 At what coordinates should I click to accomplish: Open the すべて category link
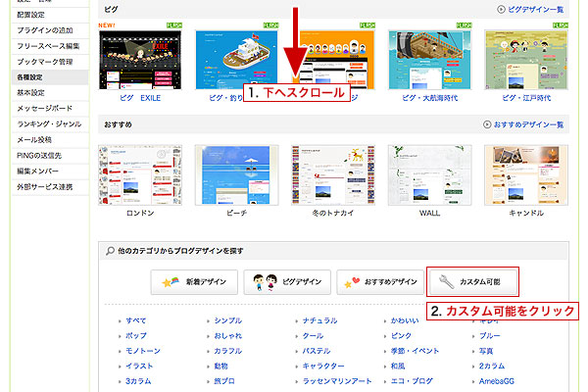coord(136,320)
